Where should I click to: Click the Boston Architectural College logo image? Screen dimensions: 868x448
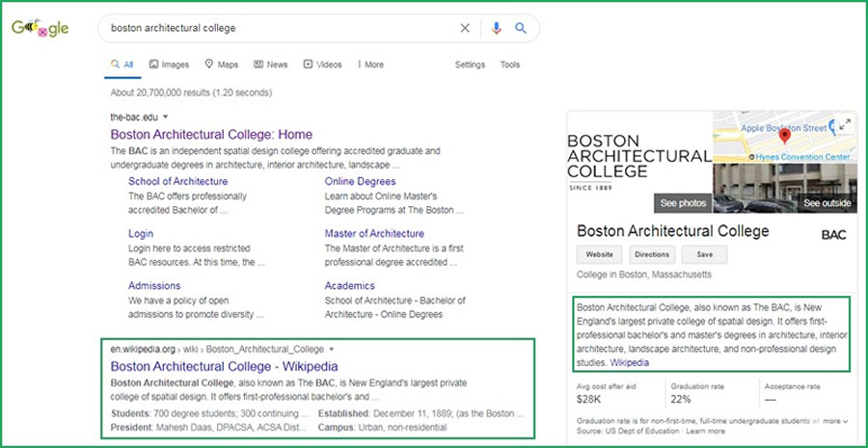coord(639,162)
